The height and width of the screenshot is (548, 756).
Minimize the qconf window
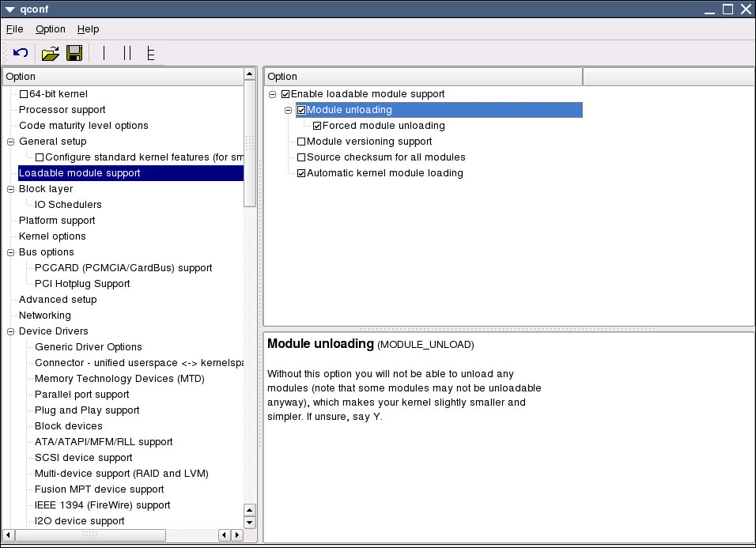point(709,10)
